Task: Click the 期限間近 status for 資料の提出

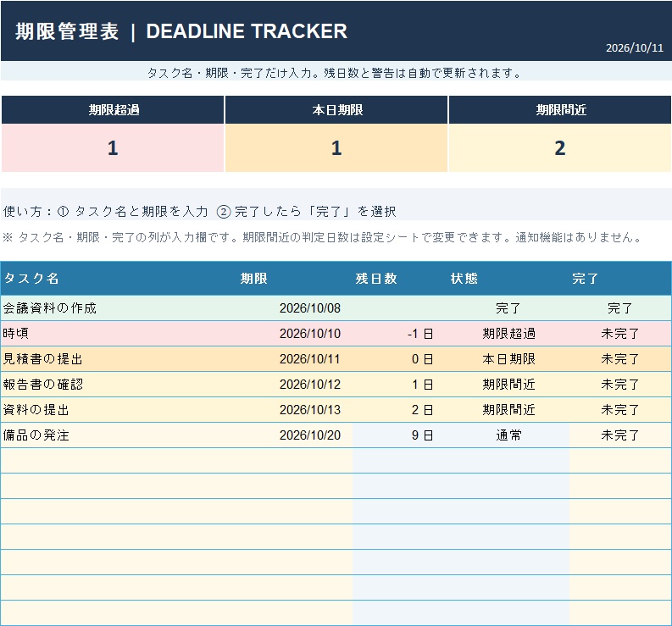Action: coord(508,410)
